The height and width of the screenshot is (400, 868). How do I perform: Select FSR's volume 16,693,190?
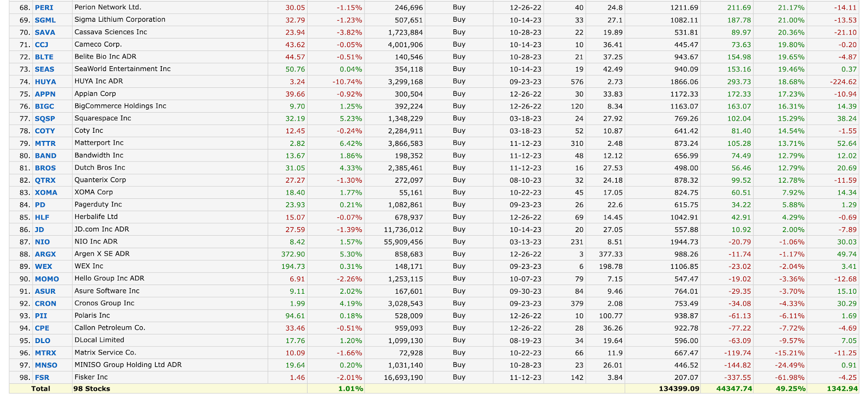[403, 378]
